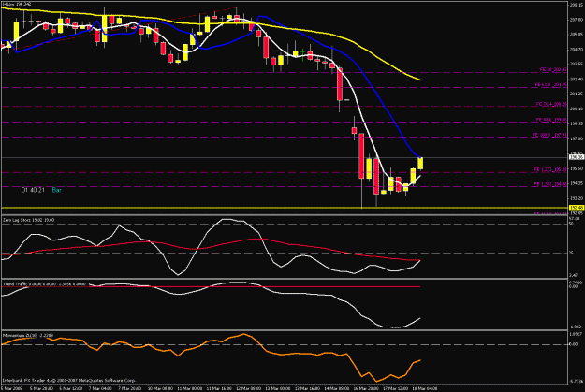Click the 01:40:21 bar timer text

[x=33, y=190]
